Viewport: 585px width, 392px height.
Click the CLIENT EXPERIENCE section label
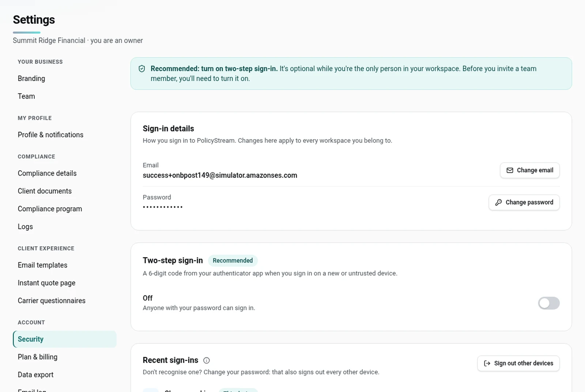coord(46,248)
